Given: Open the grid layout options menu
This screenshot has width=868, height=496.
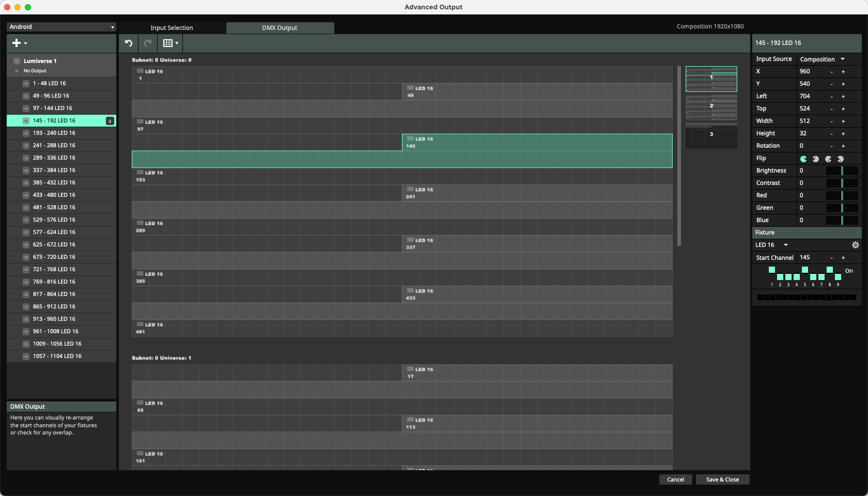Looking at the screenshot, I should point(171,43).
